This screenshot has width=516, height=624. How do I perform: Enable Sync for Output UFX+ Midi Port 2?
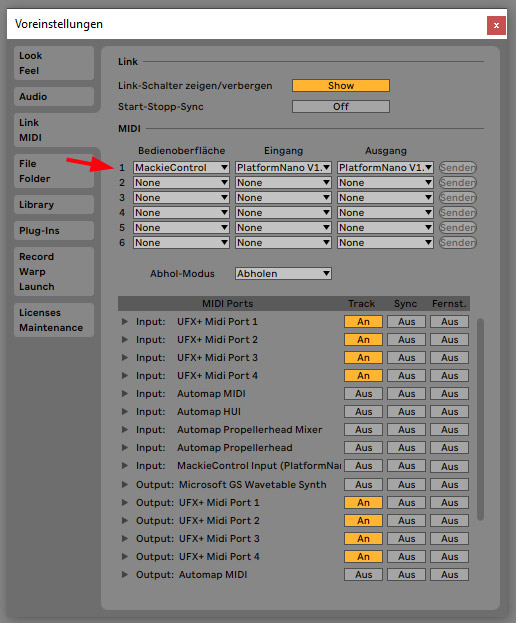[406, 521]
